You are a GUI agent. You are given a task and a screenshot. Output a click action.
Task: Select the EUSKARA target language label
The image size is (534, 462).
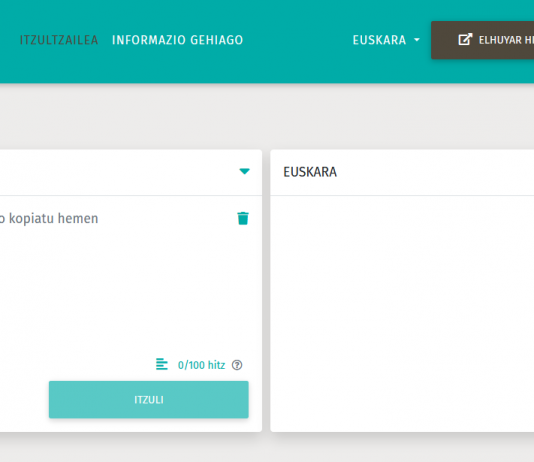pyautogui.click(x=310, y=172)
